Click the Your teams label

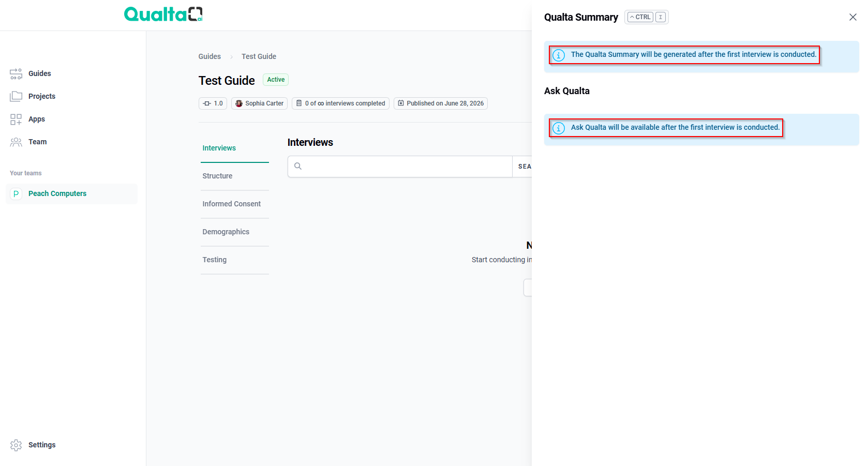point(26,173)
